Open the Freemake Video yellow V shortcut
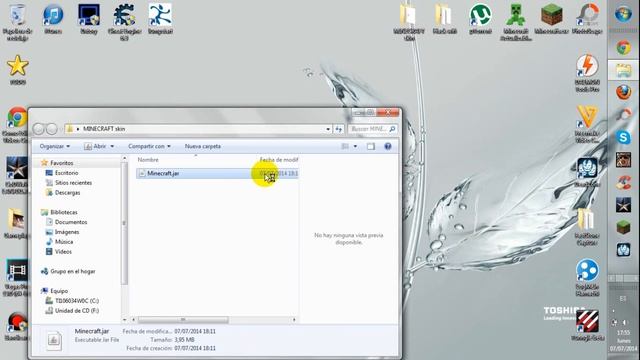Image resolution: width=640 pixels, height=360 pixels. pyautogui.click(x=587, y=124)
